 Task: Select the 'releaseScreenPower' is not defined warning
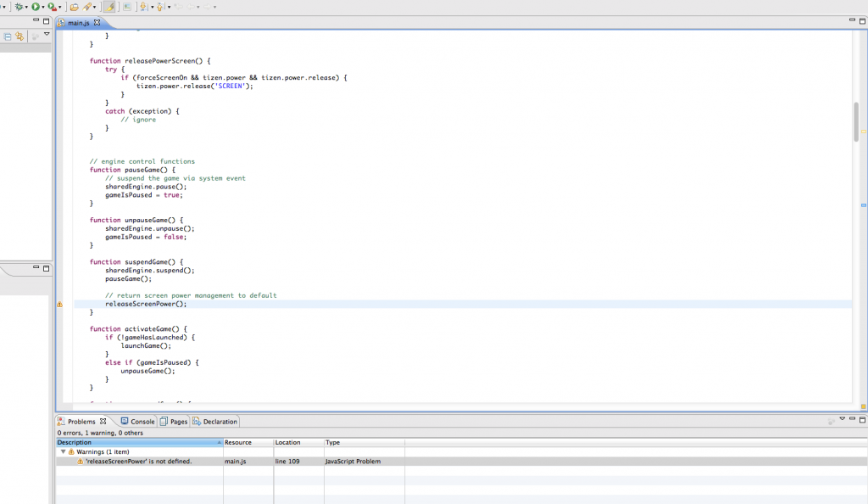(x=138, y=462)
